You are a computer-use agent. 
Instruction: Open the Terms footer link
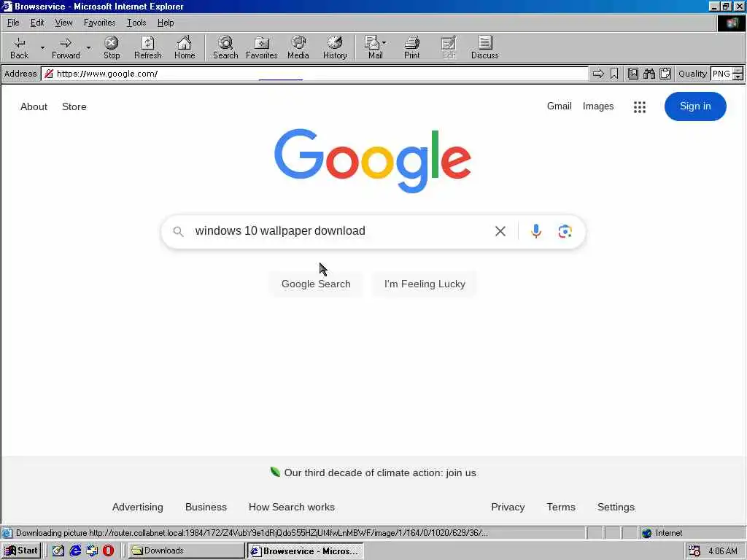point(561,507)
